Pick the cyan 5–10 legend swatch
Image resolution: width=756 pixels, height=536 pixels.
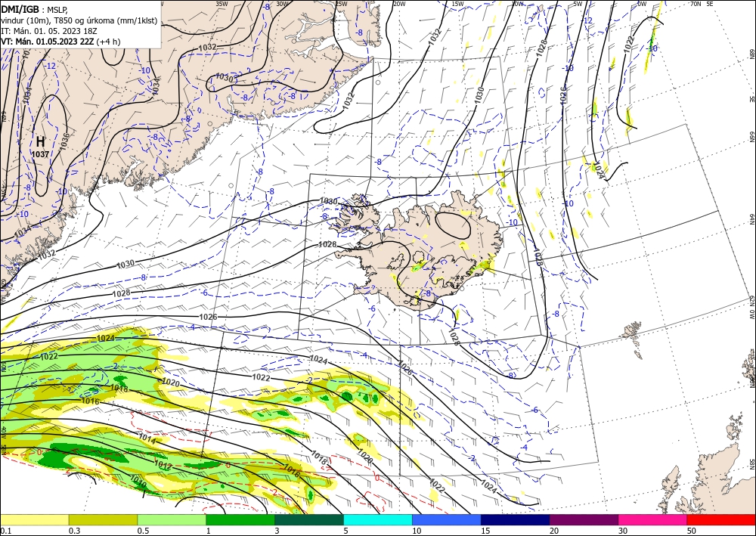click(378, 519)
